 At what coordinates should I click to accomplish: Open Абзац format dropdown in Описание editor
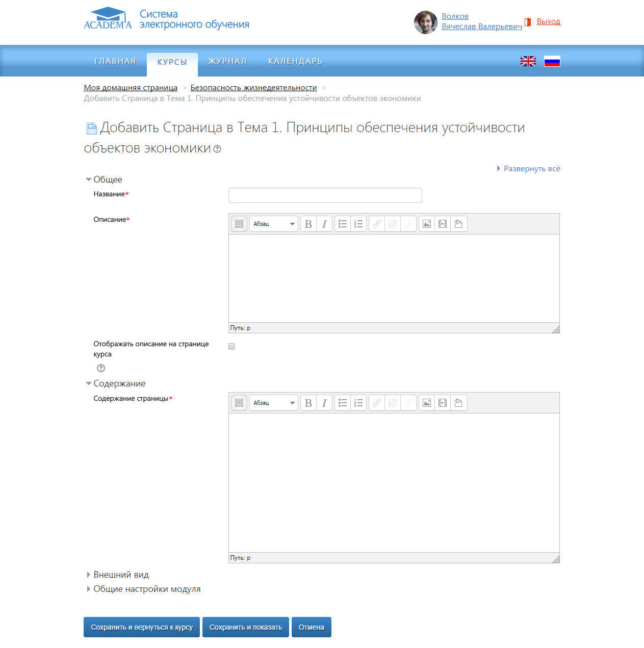274,224
